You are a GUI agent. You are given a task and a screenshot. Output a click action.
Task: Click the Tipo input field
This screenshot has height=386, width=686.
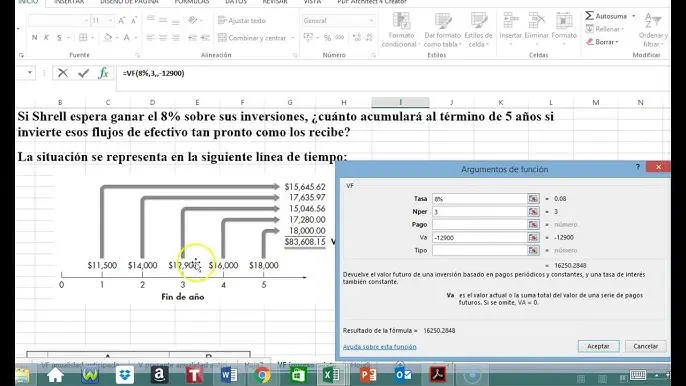click(480, 250)
